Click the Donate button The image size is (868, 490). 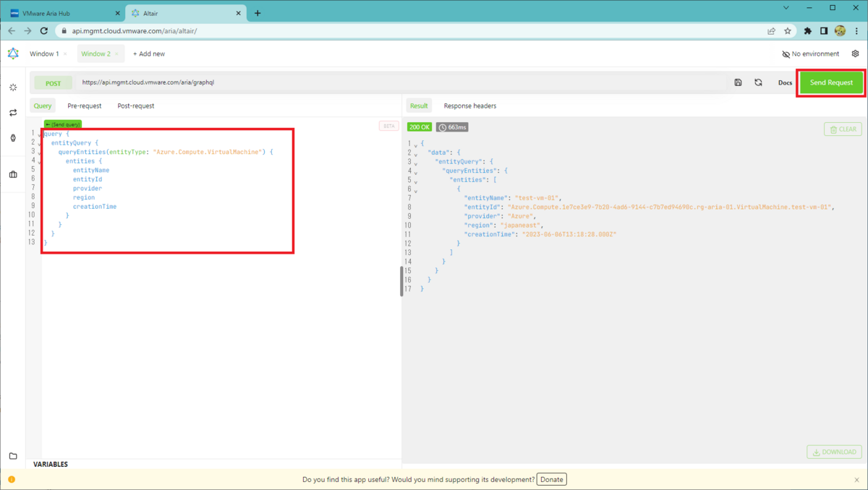click(552, 479)
